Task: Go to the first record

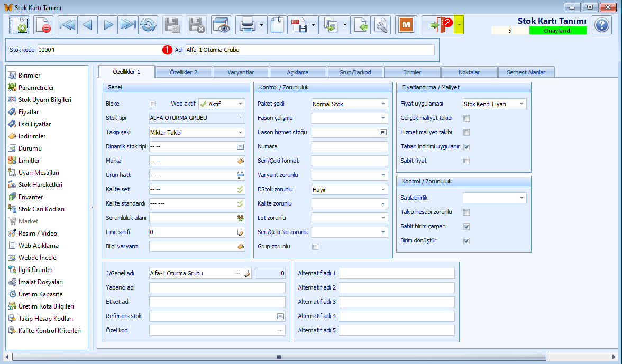Action: (68, 25)
